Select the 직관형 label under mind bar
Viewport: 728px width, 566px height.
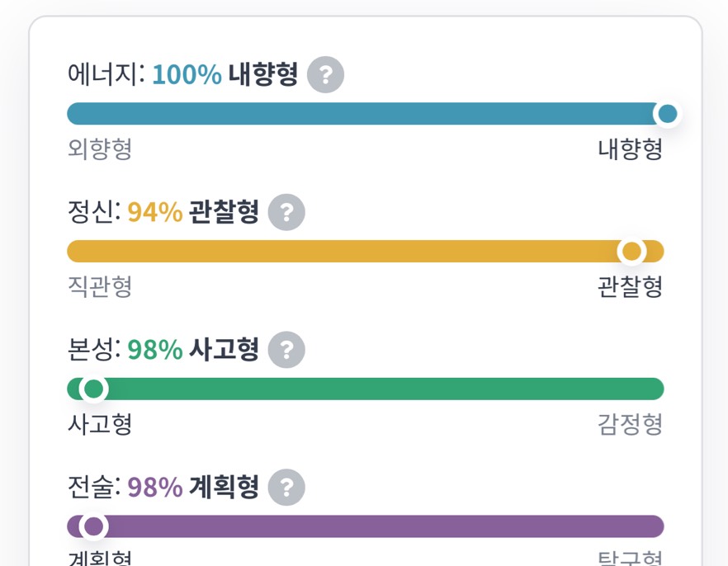pyautogui.click(x=100, y=286)
